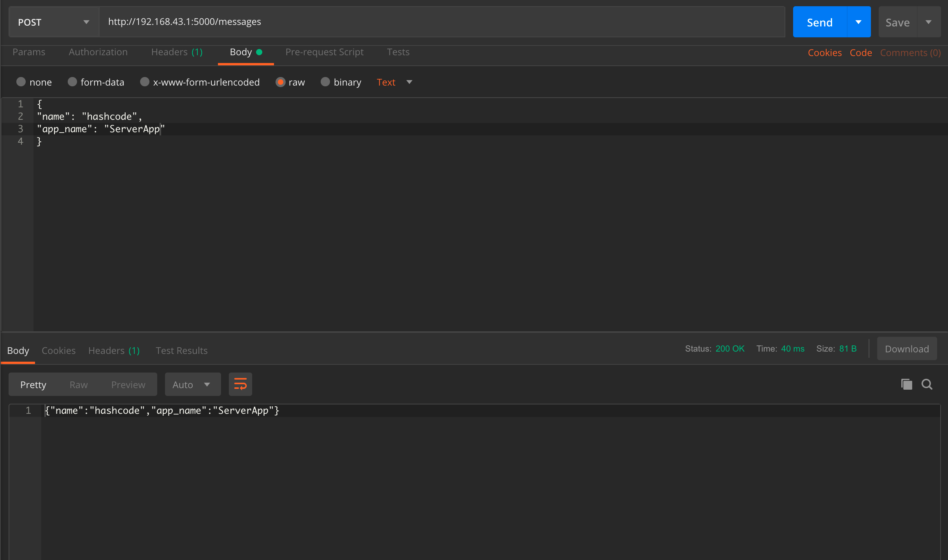Expand the Text content type dropdown
The width and height of the screenshot is (948, 560).
(394, 82)
